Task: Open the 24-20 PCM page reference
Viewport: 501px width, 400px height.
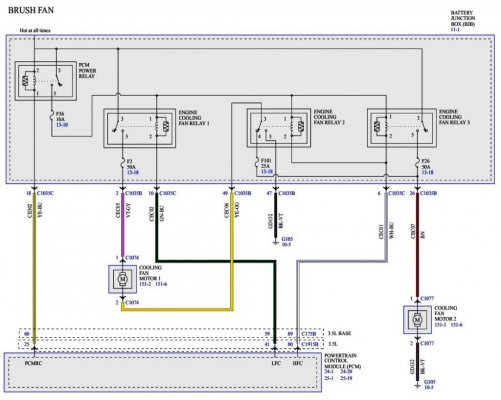Action: click(346, 372)
